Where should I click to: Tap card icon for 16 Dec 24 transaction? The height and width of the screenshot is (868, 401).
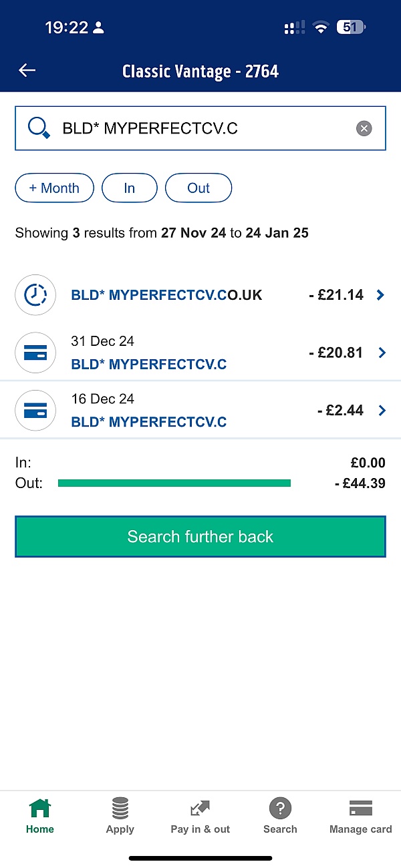coord(35,411)
